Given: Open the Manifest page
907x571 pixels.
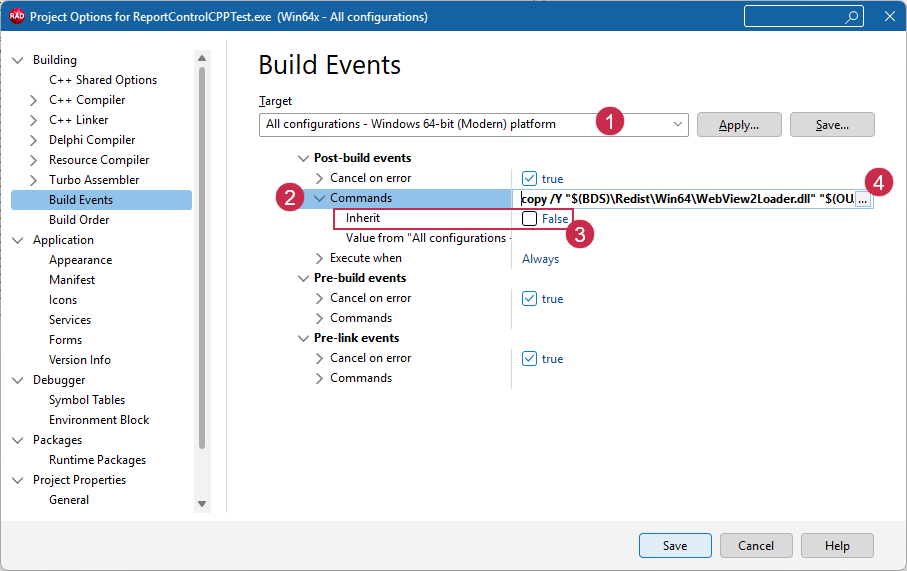Looking at the screenshot, I should coord(72,280).
